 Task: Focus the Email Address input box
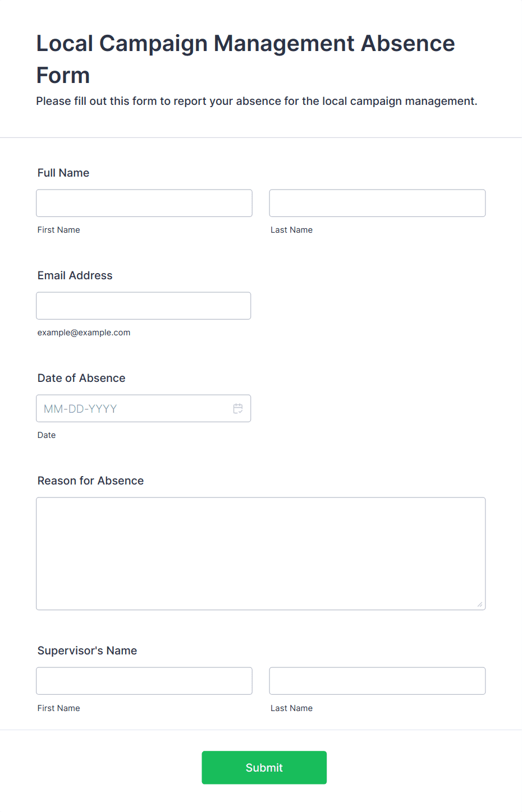tap(144, 306)
